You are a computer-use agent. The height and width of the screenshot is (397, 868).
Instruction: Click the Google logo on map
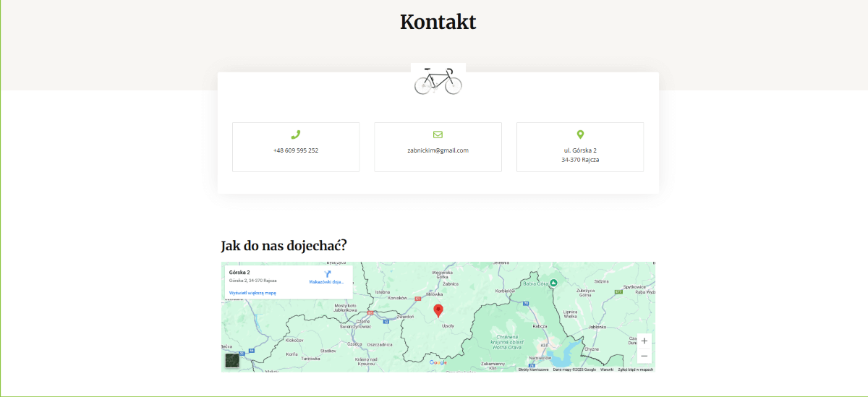pyautogui.click(x=438, y=362)
